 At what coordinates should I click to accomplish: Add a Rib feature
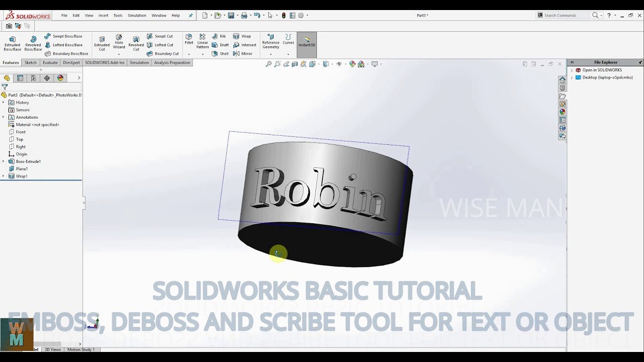click(x=219, y=36)
